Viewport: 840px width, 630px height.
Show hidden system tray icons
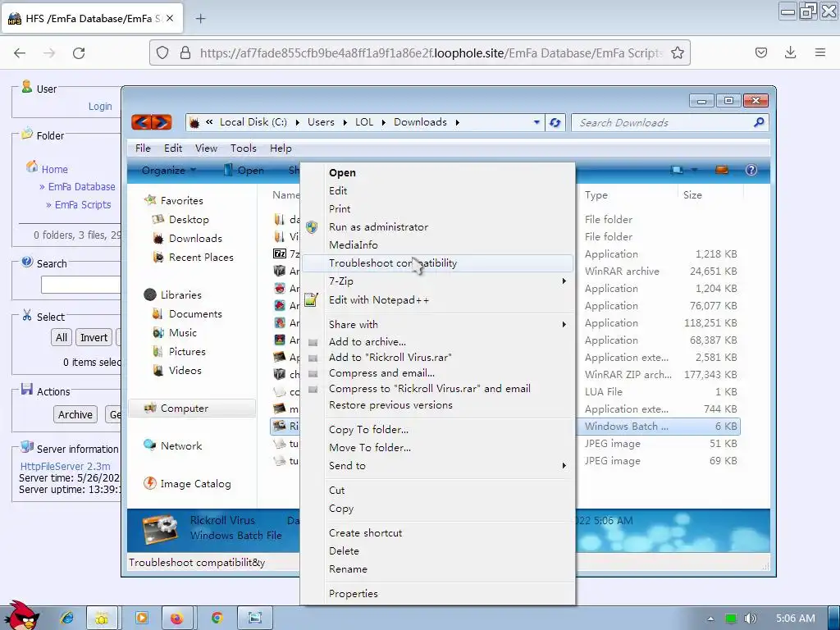coord(710,619)
